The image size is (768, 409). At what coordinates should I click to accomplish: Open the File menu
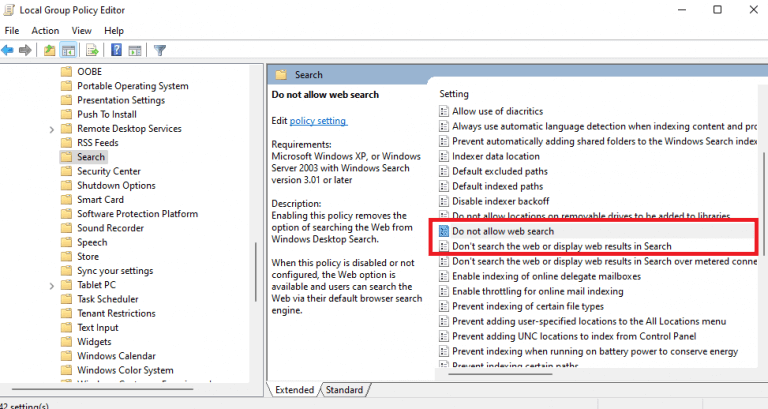coord(12,31)
